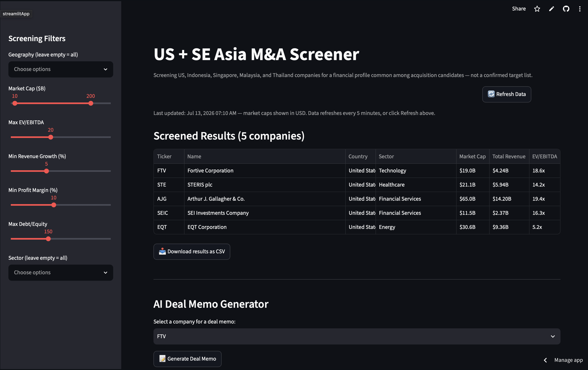This screenshot has height=370, width=588.
Task: Select the EQT ticker cell
Action: click(169, 227)
